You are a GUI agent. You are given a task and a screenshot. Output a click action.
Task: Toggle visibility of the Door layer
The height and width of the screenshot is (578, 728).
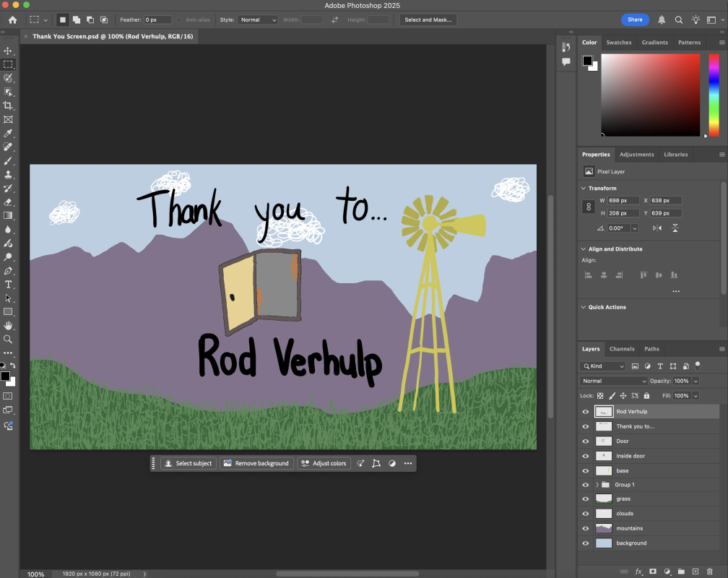click(586, 441)
